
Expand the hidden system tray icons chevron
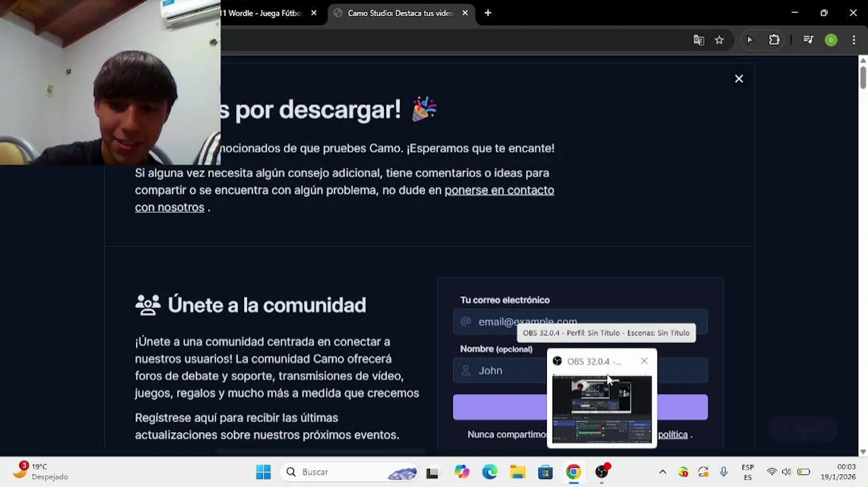[x=662, y=472]
